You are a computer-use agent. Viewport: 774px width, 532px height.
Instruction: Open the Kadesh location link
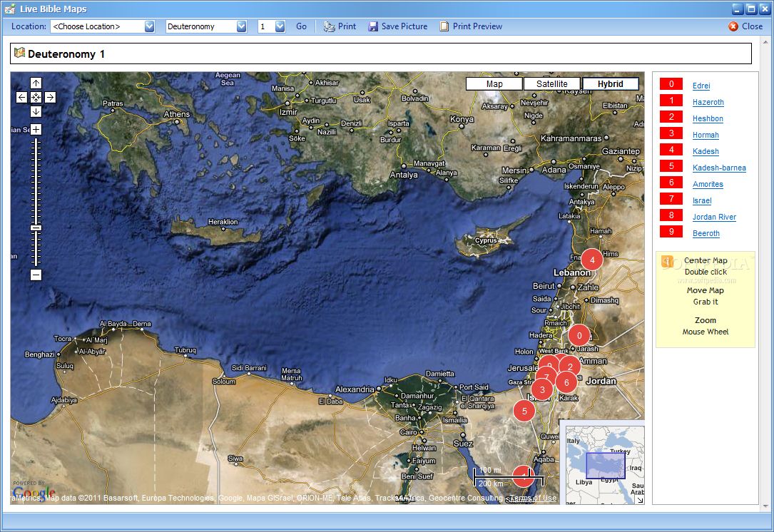[x=706, y=151]
